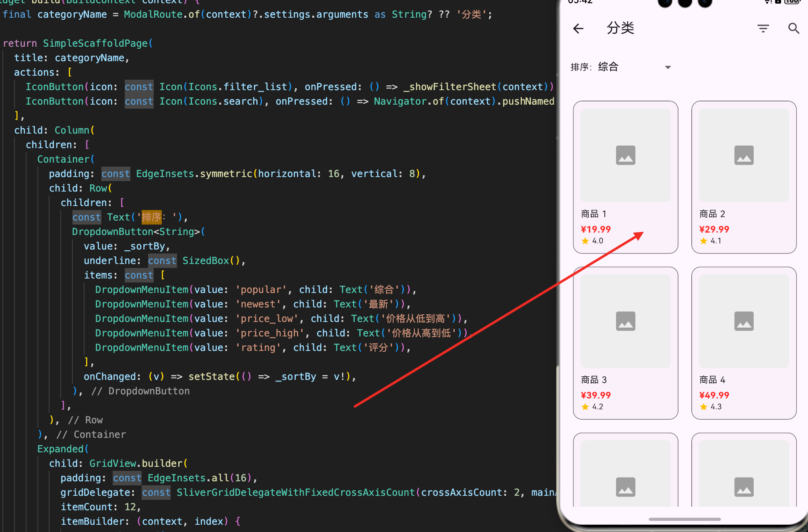Click 'itemBuilder:' in the code

[95, 522]
